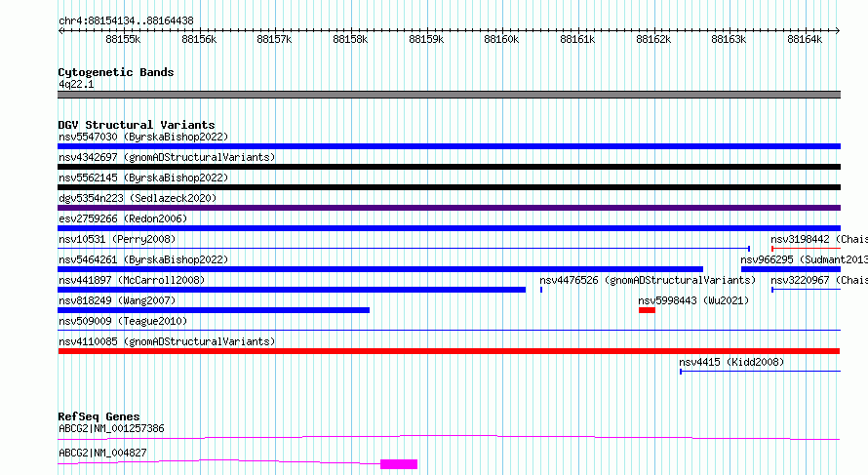Select the black nsv5562145 variant bar

449,187
